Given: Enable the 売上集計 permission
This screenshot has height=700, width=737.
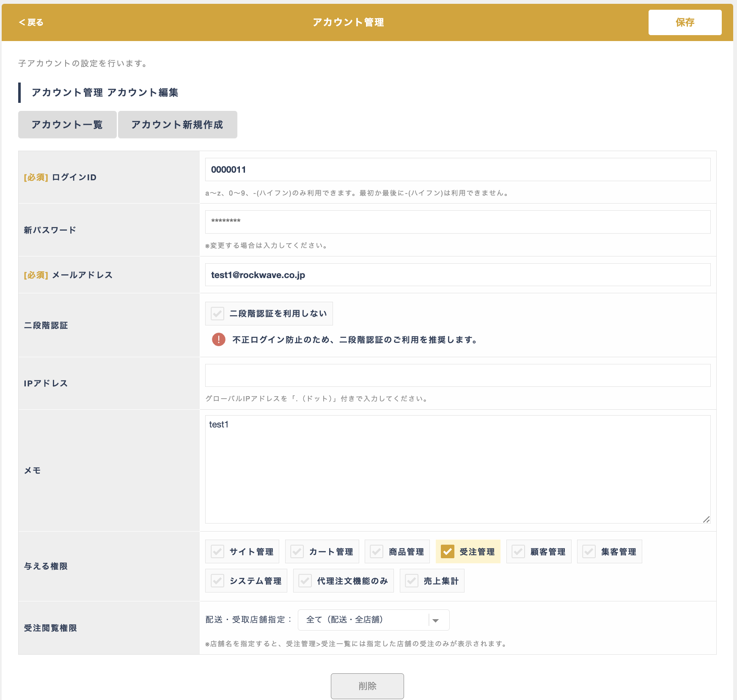Looking at the screenshot, I should tap(412, 581).
